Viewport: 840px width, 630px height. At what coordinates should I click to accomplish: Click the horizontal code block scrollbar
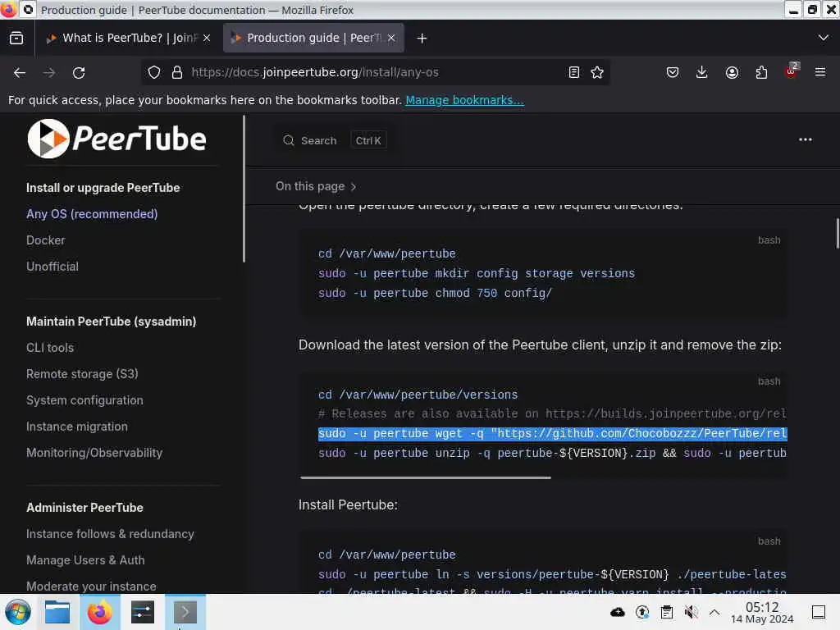click(x=426, y=477)
